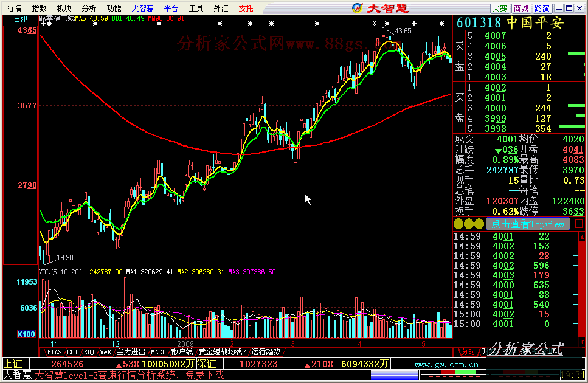Click the MA幸福三线 indicator title
Viewport: 588px width, 383px height.
coord(57,18)
